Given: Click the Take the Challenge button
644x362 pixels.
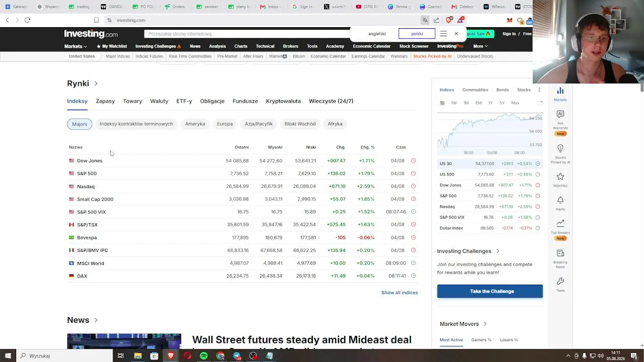Looking at the screenshot, I should 490,291.
